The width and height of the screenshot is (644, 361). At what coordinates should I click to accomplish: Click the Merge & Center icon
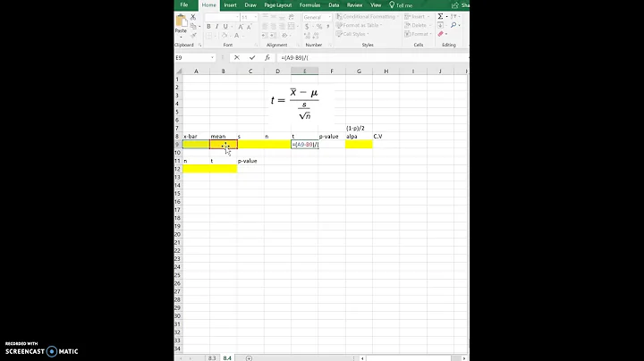[292, 26]
